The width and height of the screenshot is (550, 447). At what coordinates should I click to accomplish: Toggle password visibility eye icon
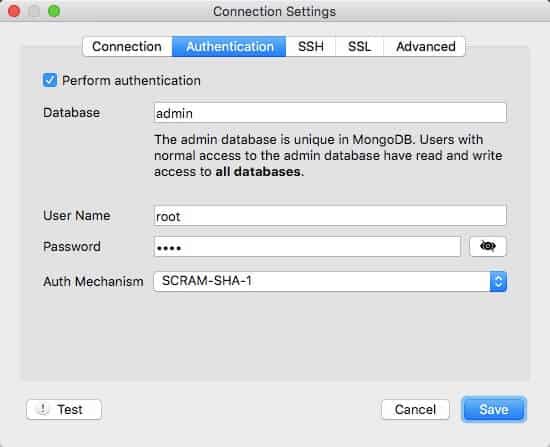(488, 246)
